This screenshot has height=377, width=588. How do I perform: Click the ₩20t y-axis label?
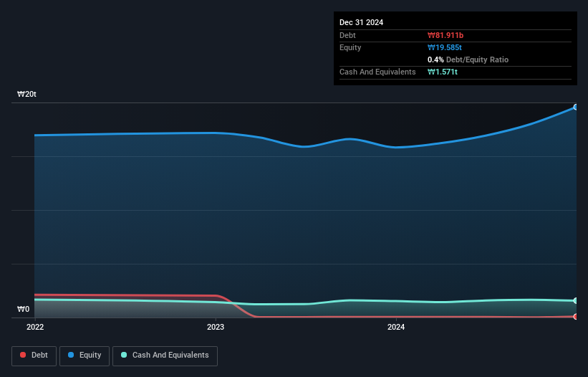[26, 94]
